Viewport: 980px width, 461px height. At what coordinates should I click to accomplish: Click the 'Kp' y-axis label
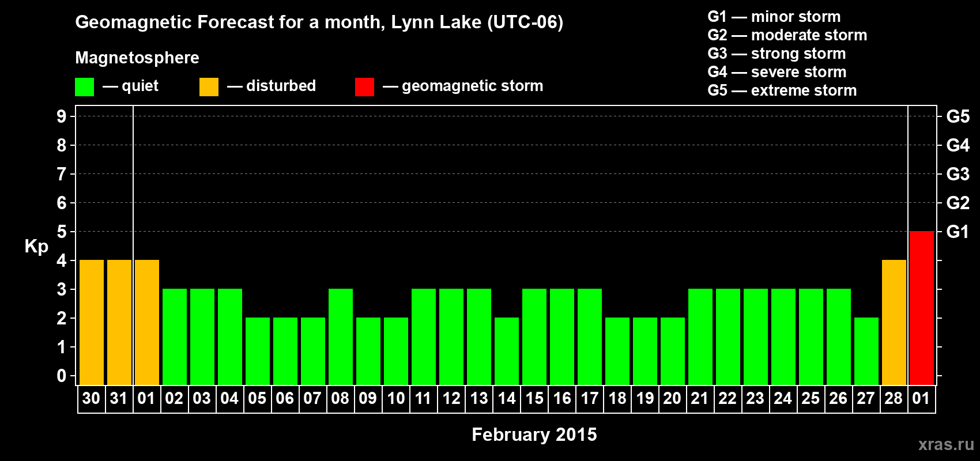click(36, 247)
